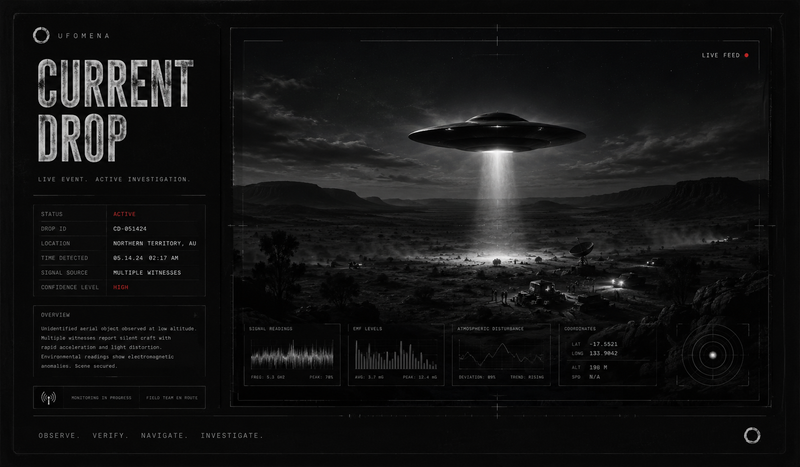Screen dimensions: 800x467
Task: Click the location NORTHERN TERRITORY, AU
Action: (x=155, y=243)
